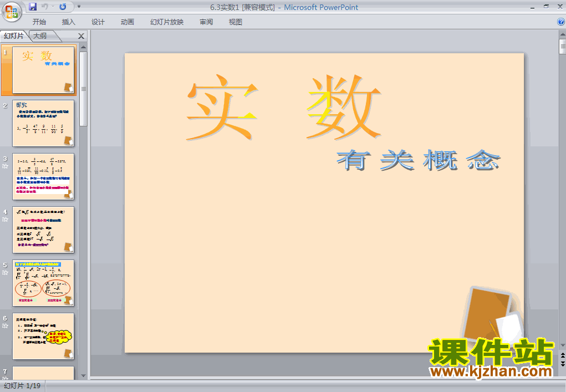The image size is (566, 392).
Task: Select the 实数 title text on slide
Action: click(x=284, y=107)
